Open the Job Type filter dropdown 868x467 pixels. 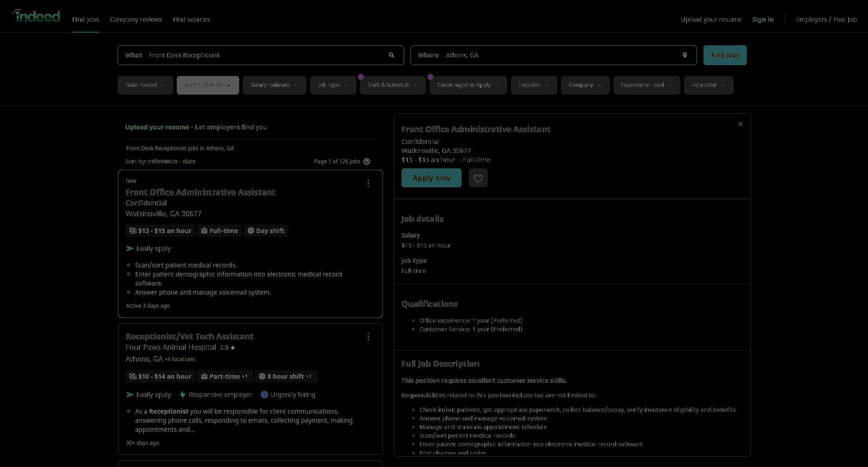click(333, 85)
